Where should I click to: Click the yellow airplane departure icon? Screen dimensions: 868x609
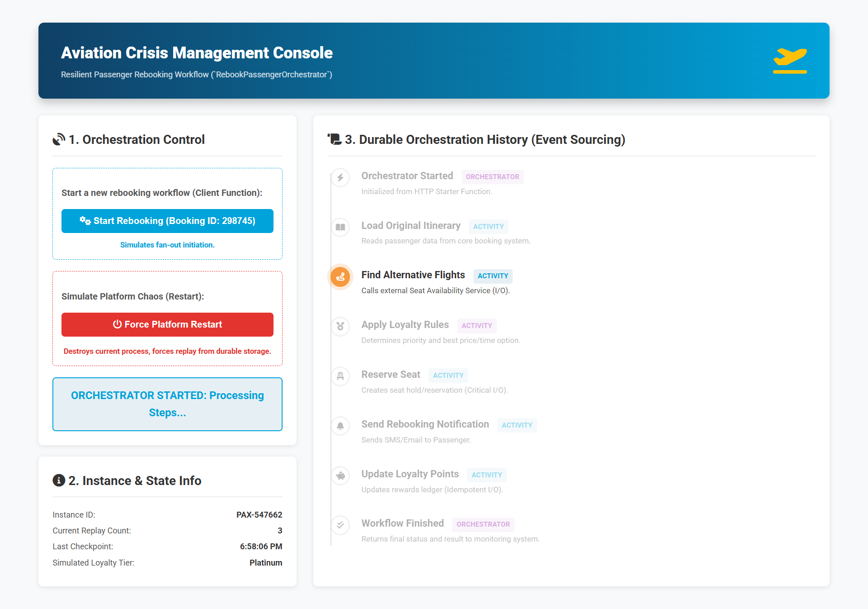pos(789,61)
